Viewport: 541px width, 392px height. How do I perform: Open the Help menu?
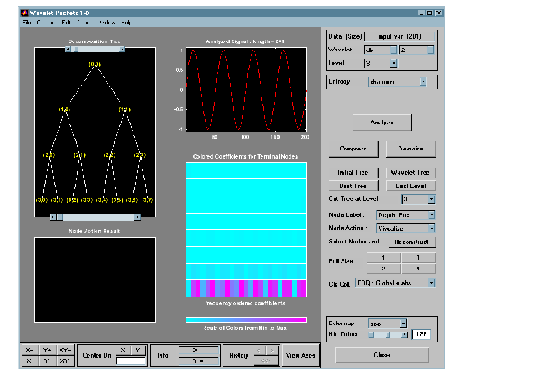click(125, 21)
